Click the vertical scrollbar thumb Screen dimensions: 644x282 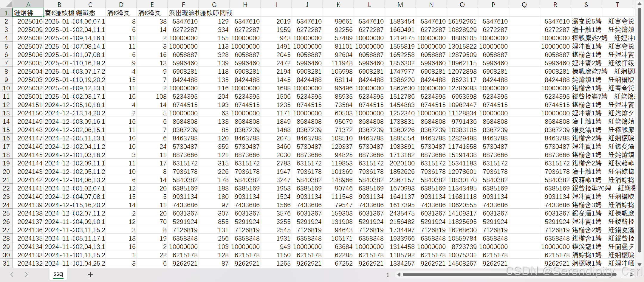640,130
